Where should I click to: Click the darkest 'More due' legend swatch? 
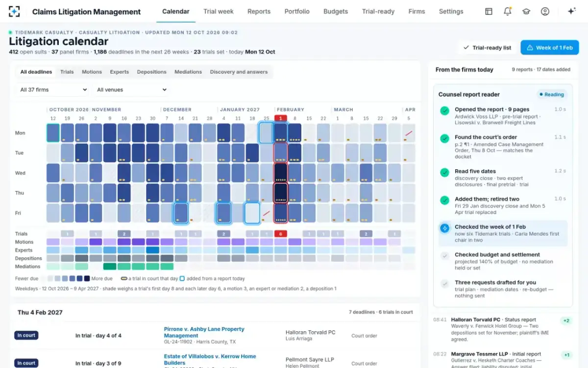[87, 279]
